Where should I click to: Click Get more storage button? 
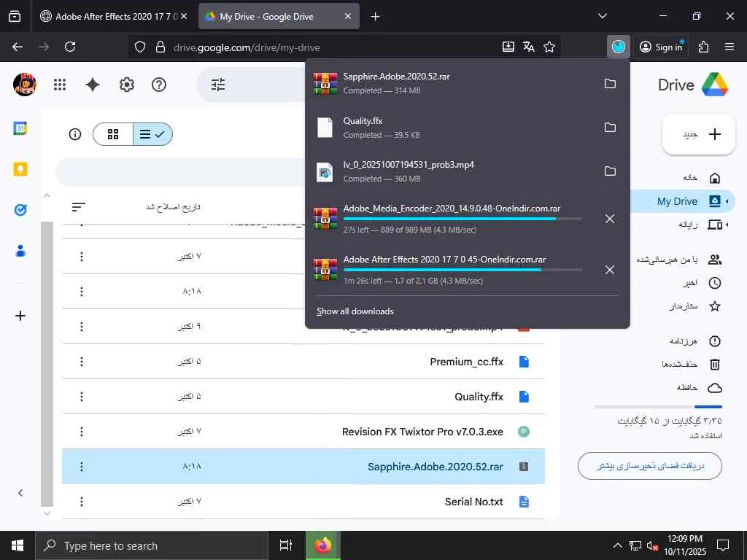[x=650, y=466]
